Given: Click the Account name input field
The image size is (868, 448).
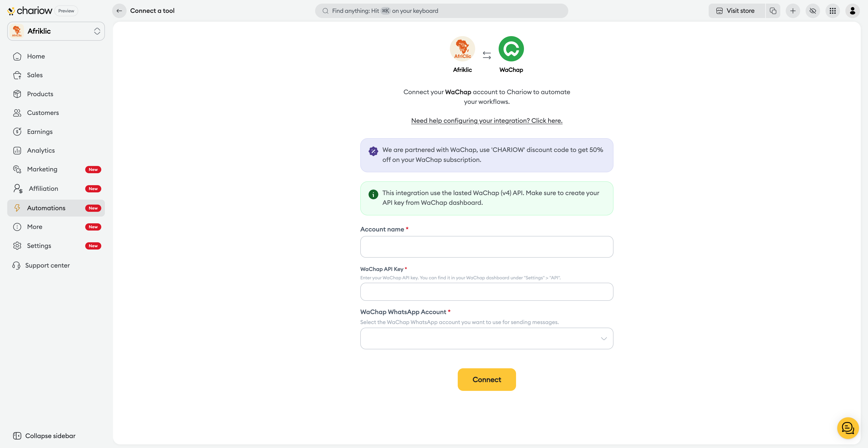Looking at the screenshot, I should click(486, 247).
